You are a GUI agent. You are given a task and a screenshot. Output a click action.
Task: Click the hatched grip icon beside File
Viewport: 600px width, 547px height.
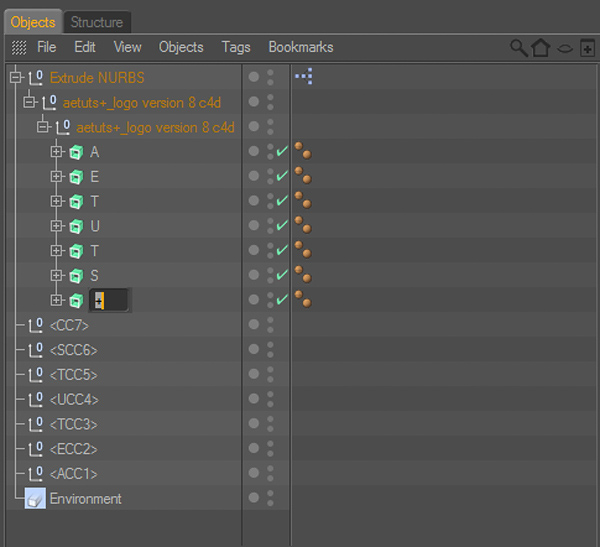click(x=19, y=48)
